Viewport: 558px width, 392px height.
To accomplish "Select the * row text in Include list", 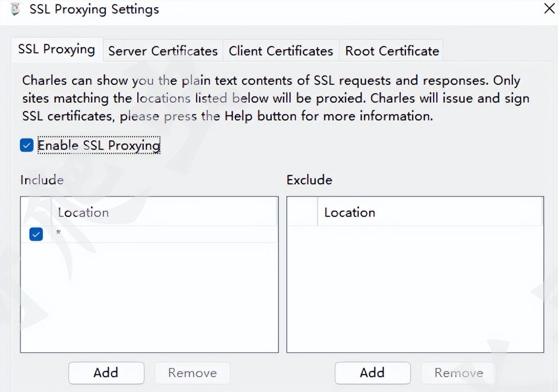I will point(58,233).
